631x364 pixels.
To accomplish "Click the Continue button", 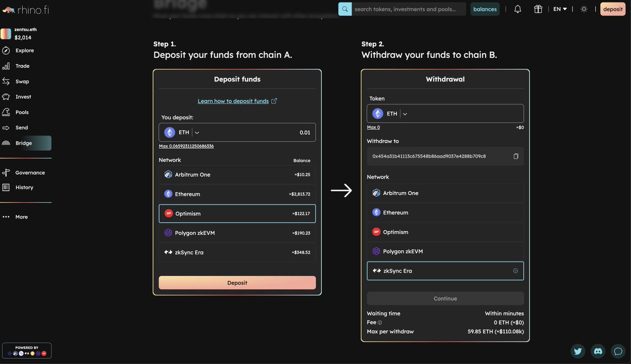I will click(445, 298).
